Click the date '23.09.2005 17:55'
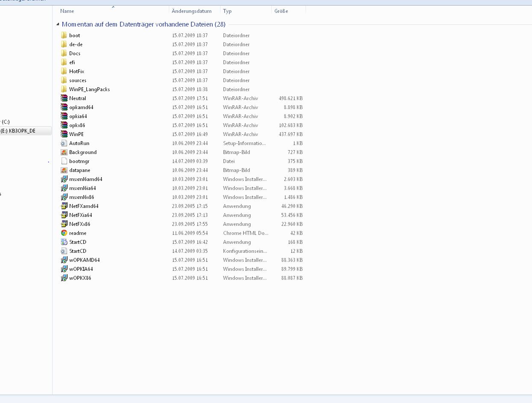The height and width of the screenshot is (403, 532). [190, 224]
